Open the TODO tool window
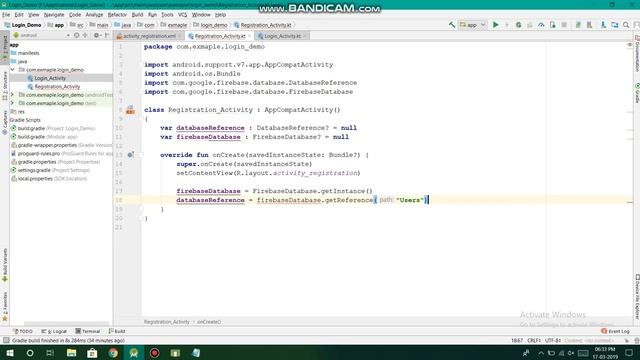This screenshot has width=640, height=360. [x=23, y=331]
